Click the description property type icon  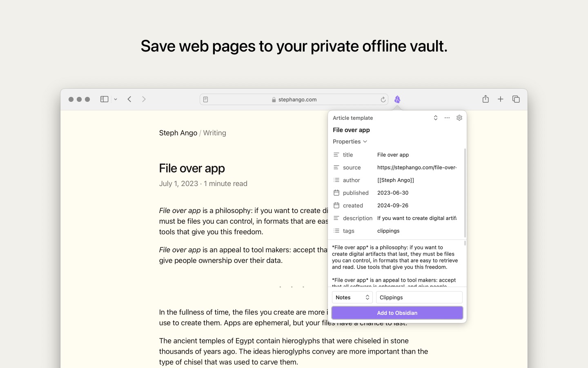coord(336,218)
